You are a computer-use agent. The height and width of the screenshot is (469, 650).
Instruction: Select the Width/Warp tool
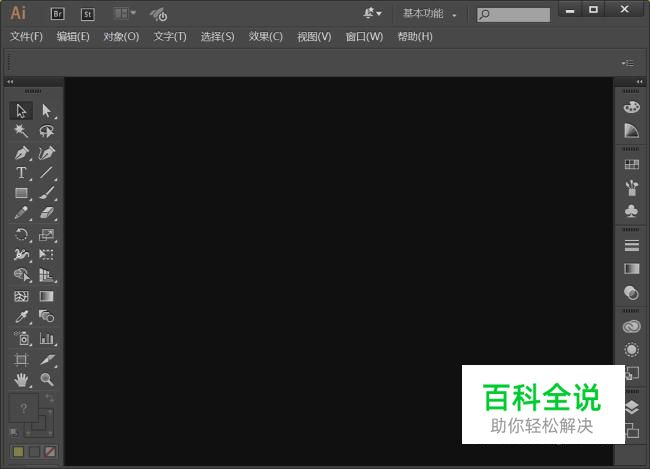point(21,254)
